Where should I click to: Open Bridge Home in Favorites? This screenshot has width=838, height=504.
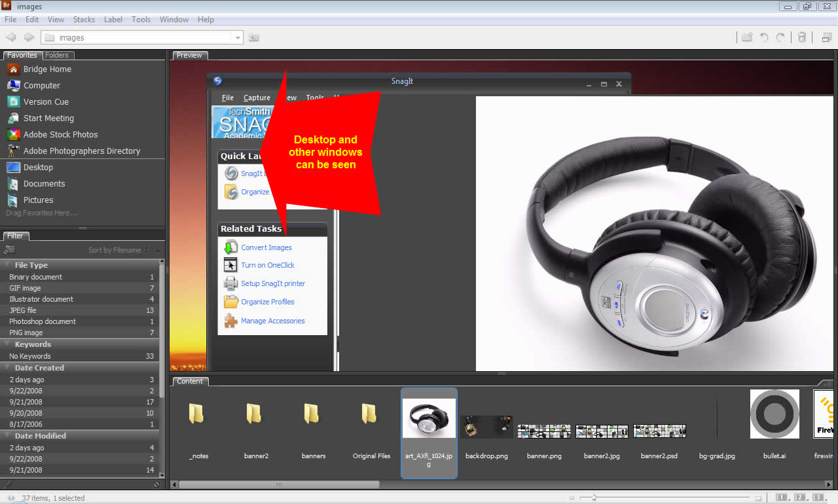tap(39, 69)
